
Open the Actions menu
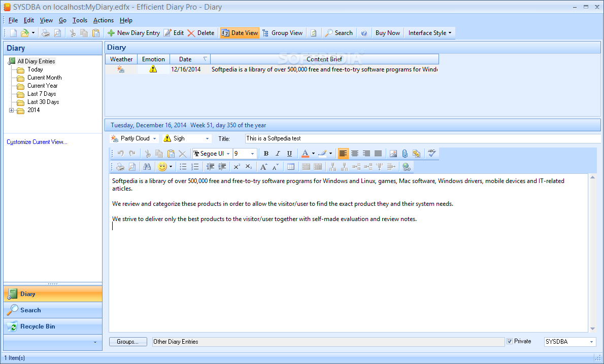coord(103,20)
